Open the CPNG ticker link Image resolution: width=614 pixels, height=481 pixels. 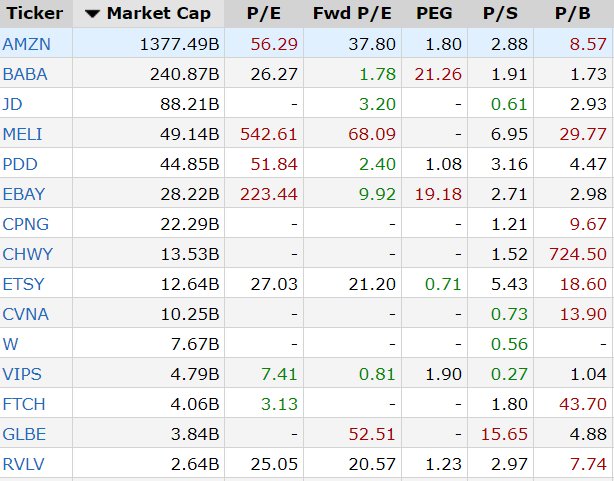pos(26,224)
